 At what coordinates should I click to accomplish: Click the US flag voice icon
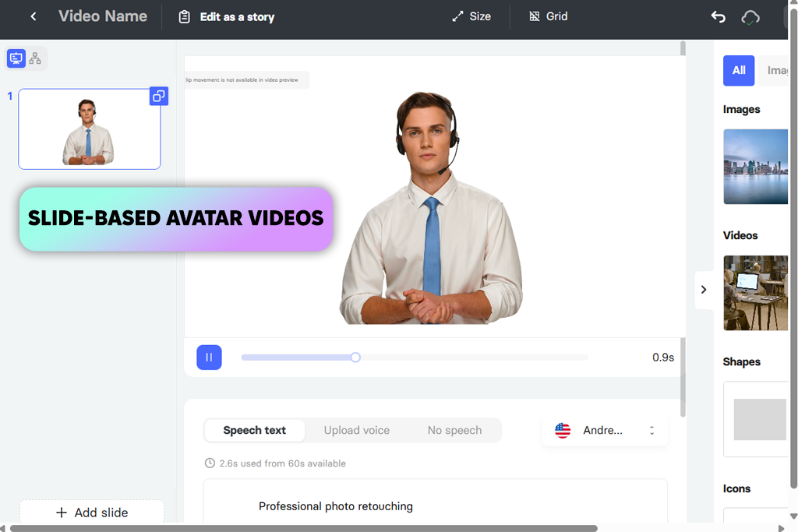click(x=563, y=430)
